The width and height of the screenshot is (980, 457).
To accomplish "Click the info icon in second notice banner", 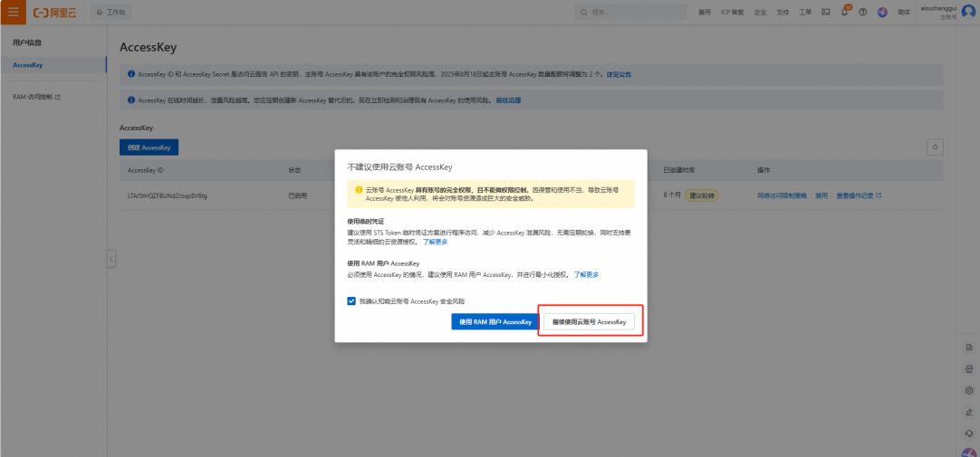I will pos(131,100).
